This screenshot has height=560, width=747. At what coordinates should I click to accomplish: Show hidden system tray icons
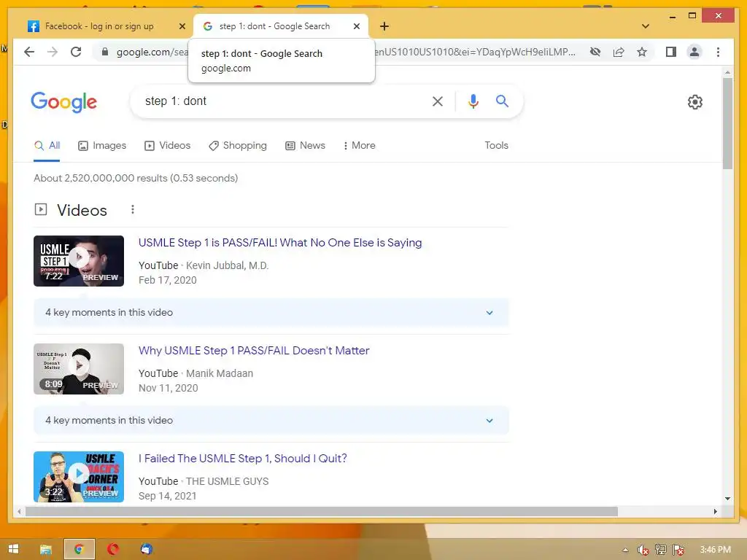tap(625, 550)
